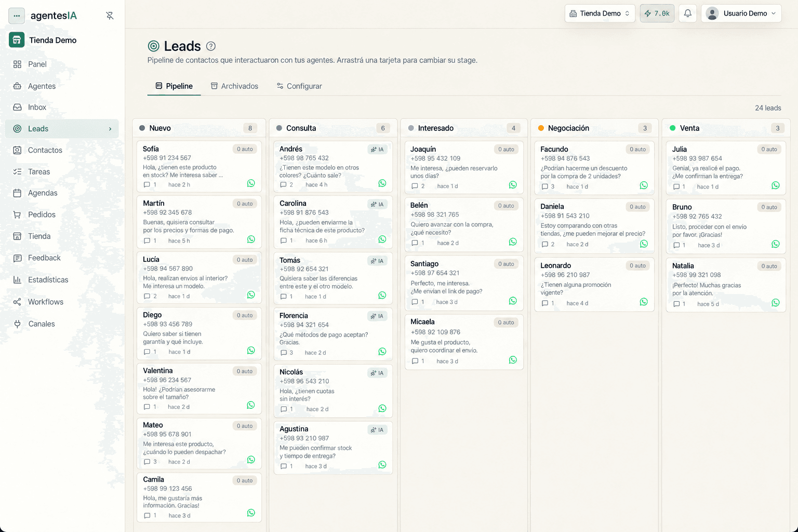This screenshot has height=532, width=798.
Task: Toggle the 0 auto badge on Belén's card
Action: point(506,206)
